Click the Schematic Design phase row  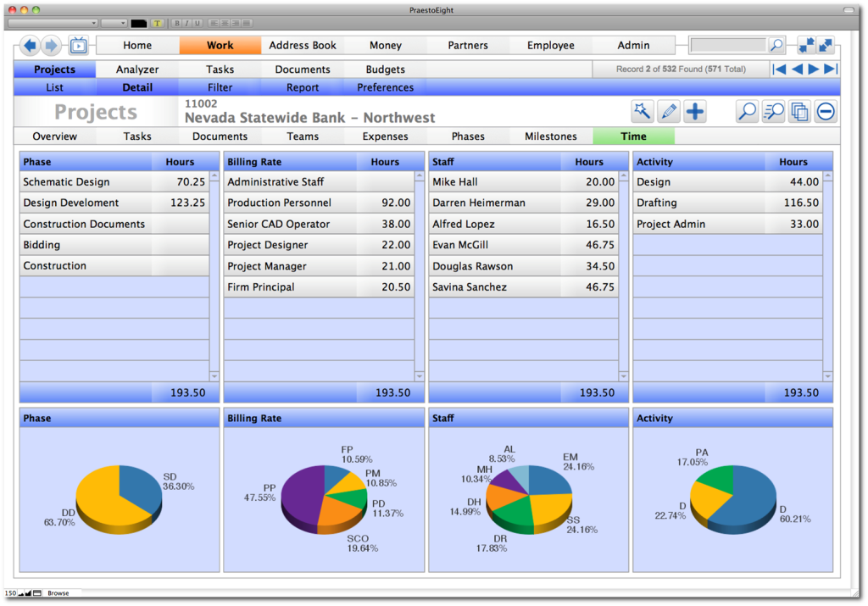coord(114,181)
